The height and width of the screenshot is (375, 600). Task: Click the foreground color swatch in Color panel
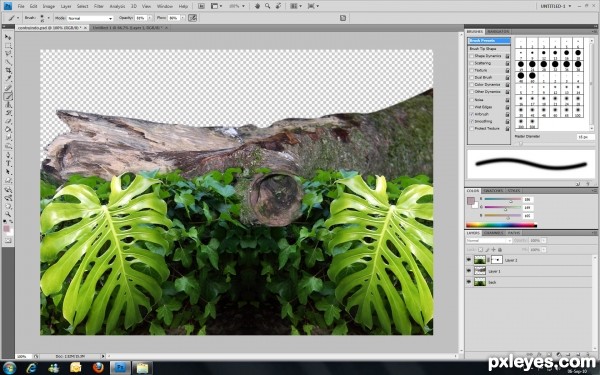471,201
